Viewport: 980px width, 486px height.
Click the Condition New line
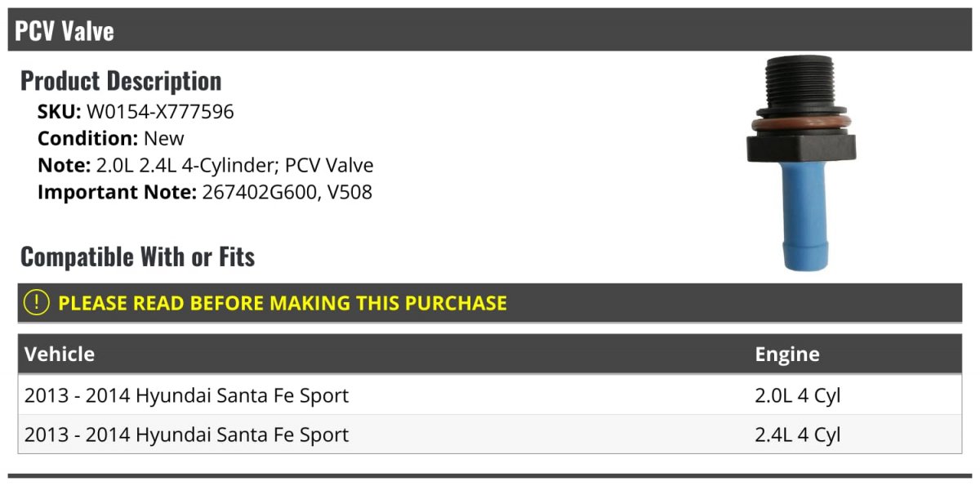(x=111, y=139)
